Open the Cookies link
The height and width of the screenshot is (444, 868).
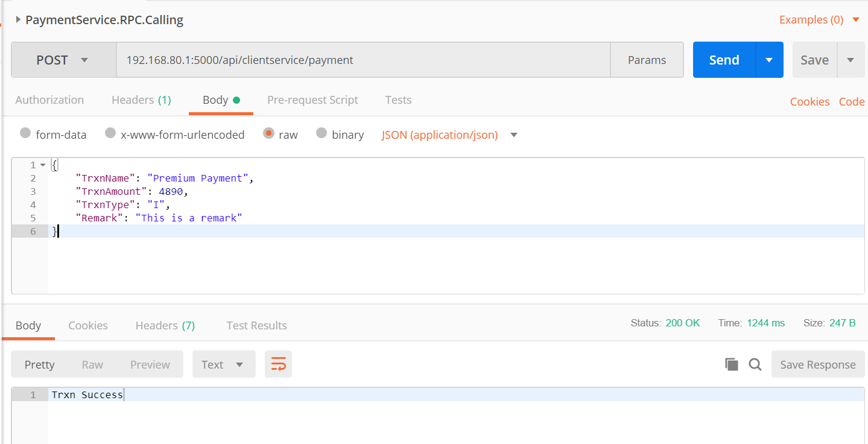tap(809, 102)
